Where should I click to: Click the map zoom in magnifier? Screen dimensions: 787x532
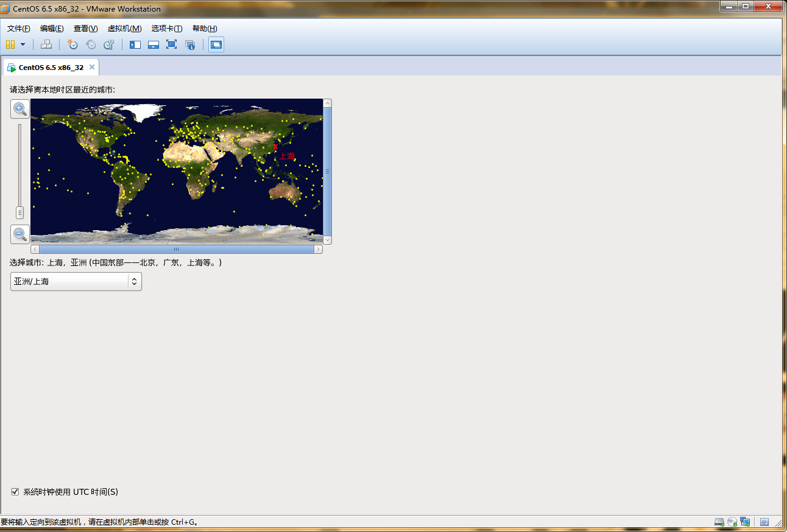tap(19, 109)
